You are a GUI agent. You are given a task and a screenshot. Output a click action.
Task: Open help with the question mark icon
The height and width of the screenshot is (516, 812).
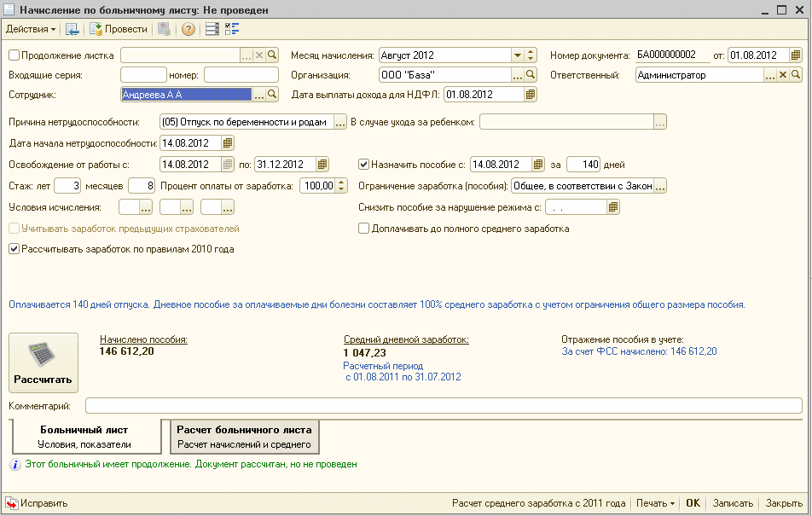pos(188,30)
